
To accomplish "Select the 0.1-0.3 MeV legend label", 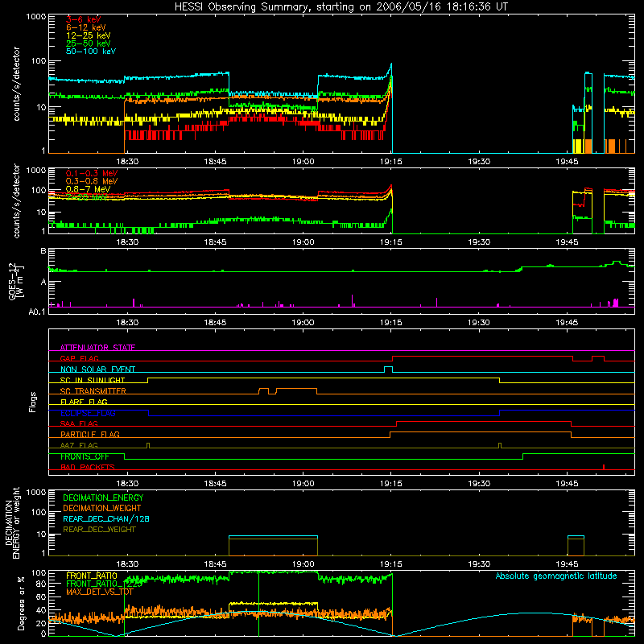I will coord(92,173).
